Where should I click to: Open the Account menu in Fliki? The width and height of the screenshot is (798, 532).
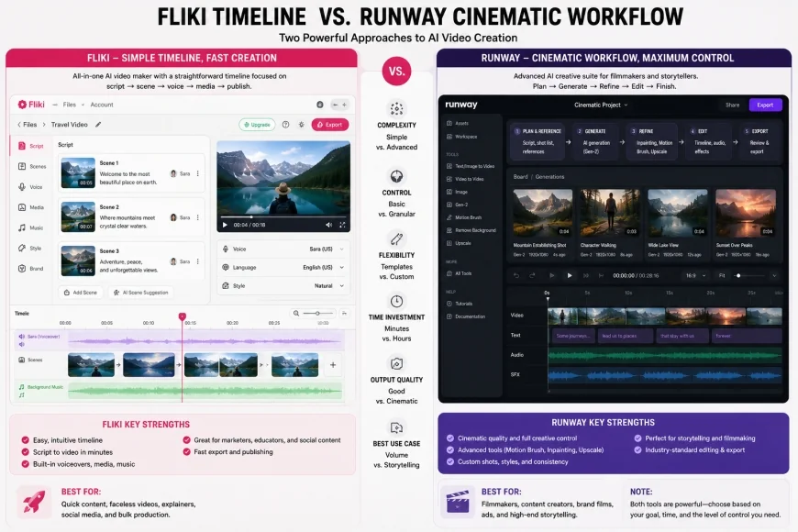tap(102, 105)
